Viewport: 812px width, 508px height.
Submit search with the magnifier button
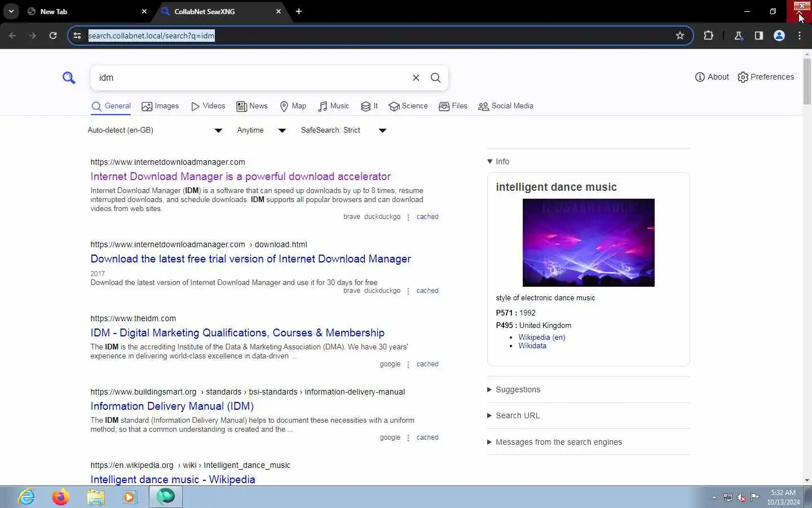click(436, 78)
